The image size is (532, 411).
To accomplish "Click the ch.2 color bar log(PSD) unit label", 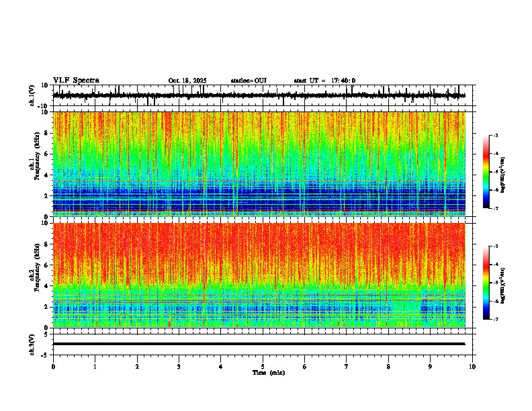I will pos(503,285).
